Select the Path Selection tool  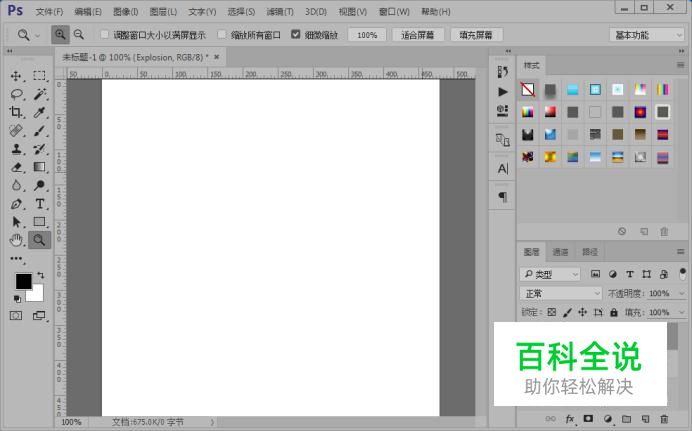pos(16,221)
